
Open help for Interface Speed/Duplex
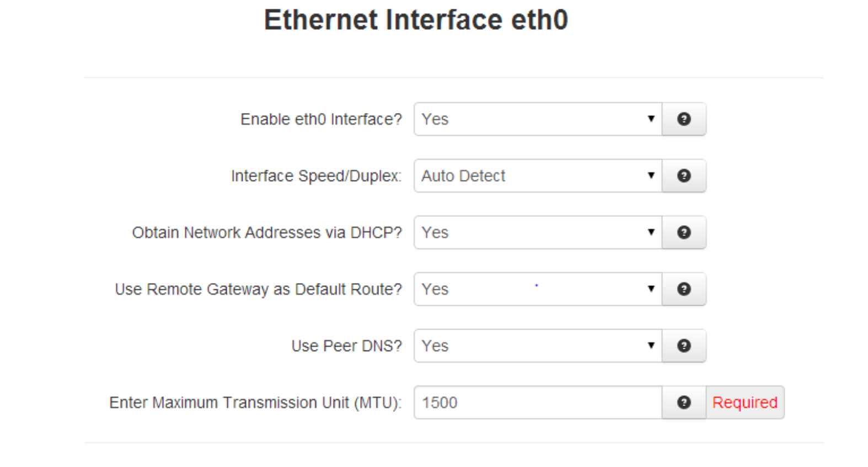coord(684,176)
